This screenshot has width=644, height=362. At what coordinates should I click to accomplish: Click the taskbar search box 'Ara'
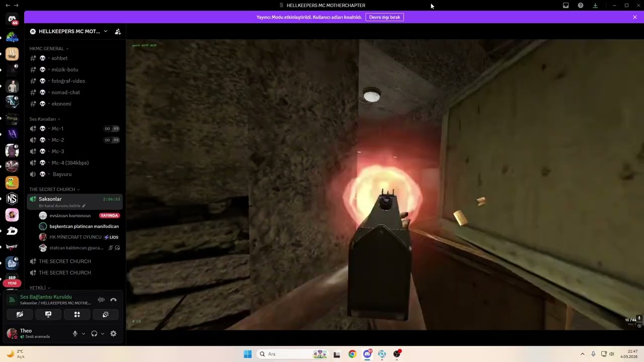tap(293, 354)
